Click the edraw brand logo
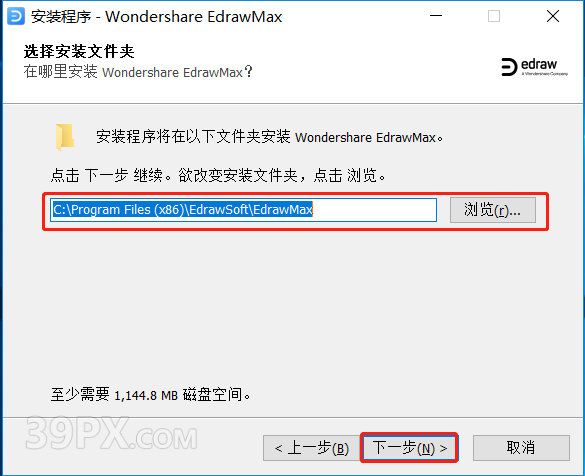 (534, 67)
